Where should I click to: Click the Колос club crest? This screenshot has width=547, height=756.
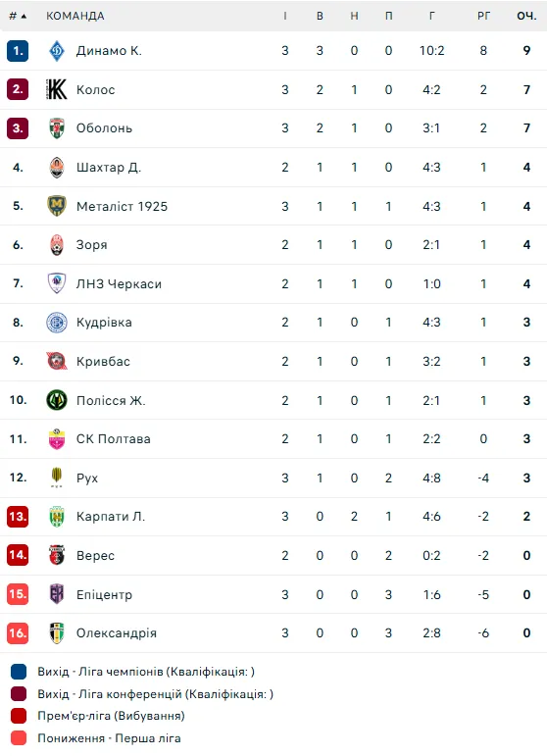pyautogui.click(x=57, y=89)
